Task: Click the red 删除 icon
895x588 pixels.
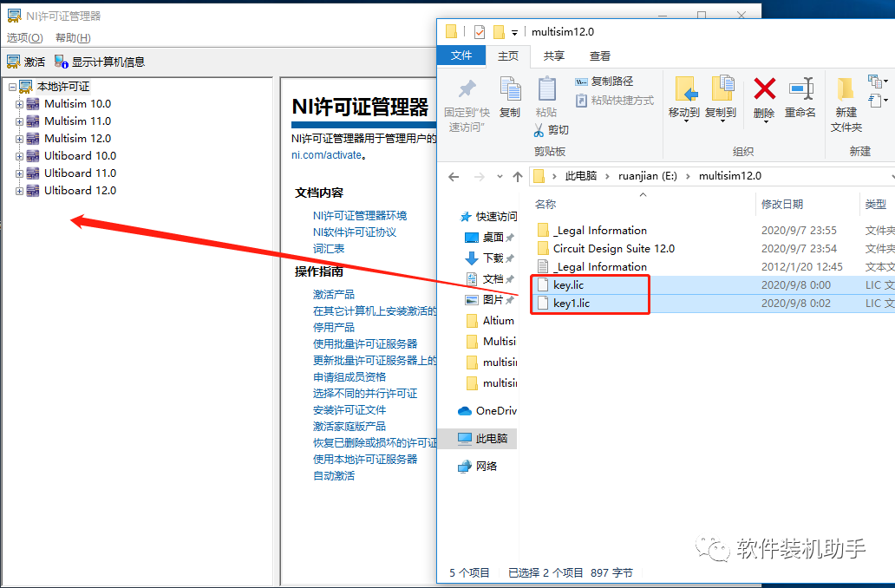Action: 764,88
